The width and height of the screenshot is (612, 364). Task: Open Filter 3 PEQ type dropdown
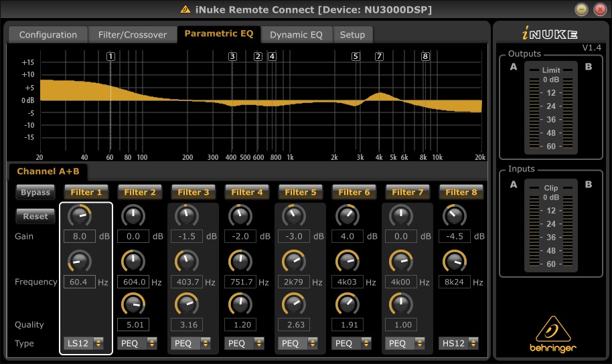click(190, 343)
